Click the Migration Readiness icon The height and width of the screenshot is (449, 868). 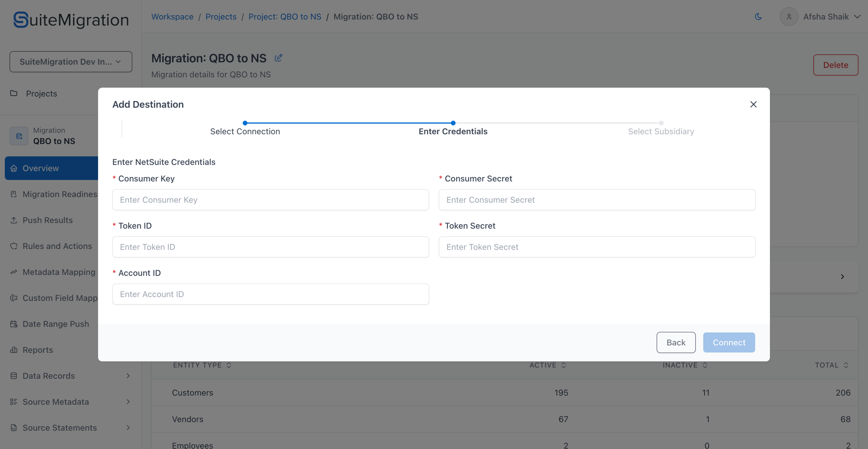click(14, 194)
